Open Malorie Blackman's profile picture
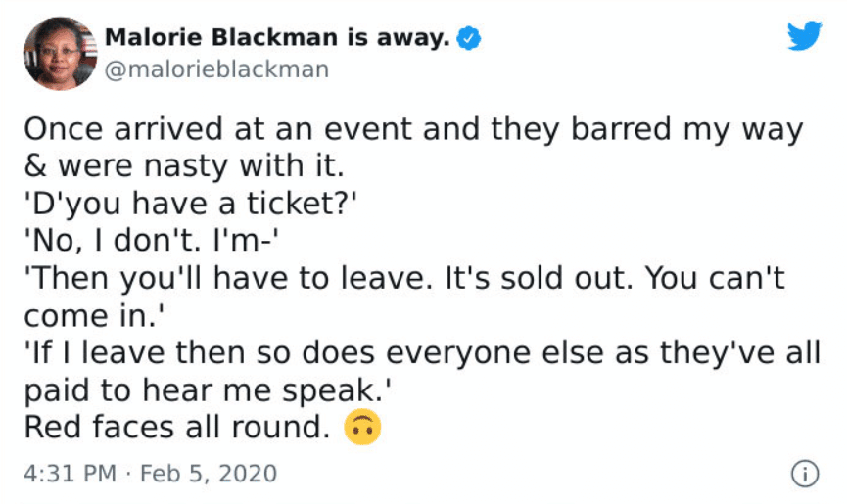This screenshot has height=504, width=847. tap(60, 54)
